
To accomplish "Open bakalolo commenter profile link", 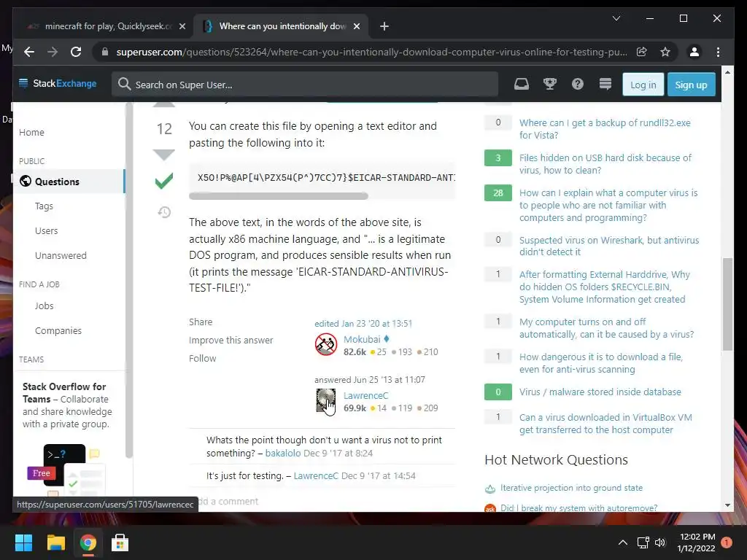I will (x=283, y=453).
